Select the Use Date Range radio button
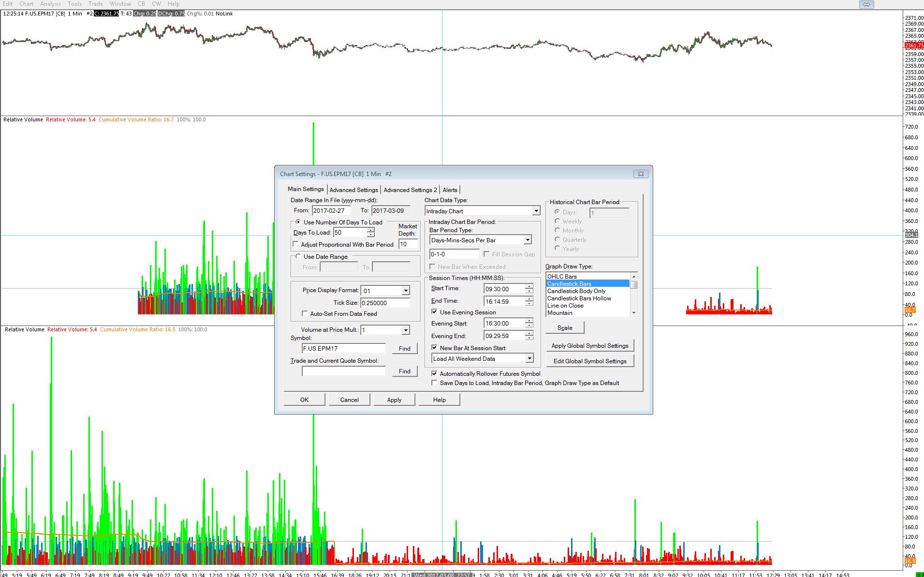The image size is (924, 577). [298, 256]
